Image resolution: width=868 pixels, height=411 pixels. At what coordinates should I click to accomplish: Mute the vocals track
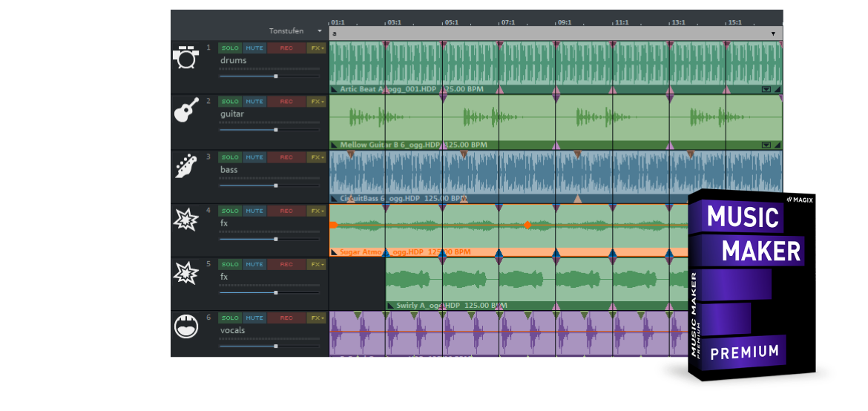tap(254, 318)
